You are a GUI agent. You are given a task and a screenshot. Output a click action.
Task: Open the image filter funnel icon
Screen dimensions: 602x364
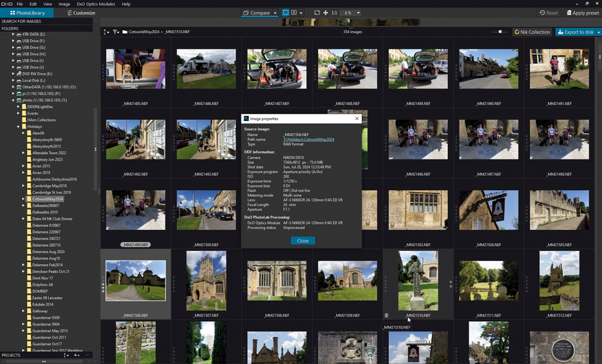coord(116,32)
